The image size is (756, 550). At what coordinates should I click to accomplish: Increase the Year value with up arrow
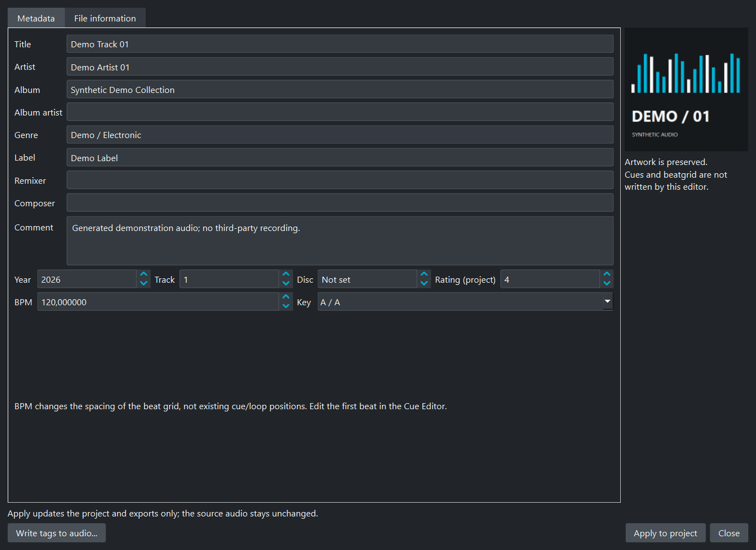144,274
